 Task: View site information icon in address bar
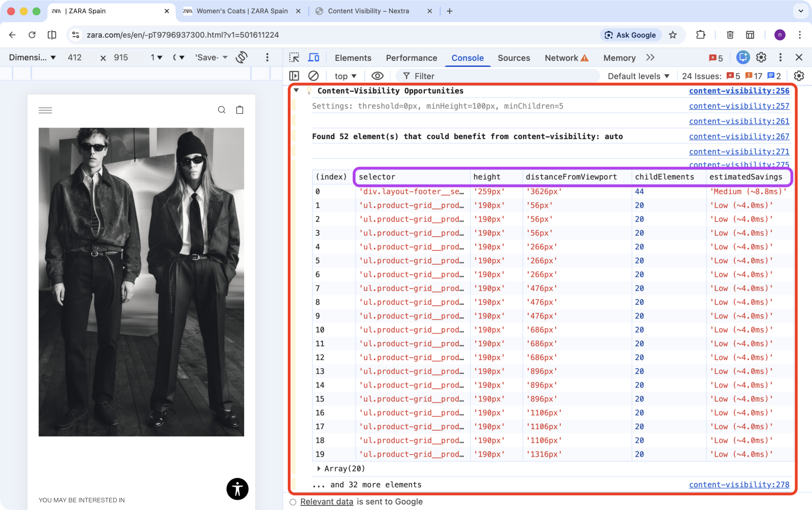[x=76, y=35]
